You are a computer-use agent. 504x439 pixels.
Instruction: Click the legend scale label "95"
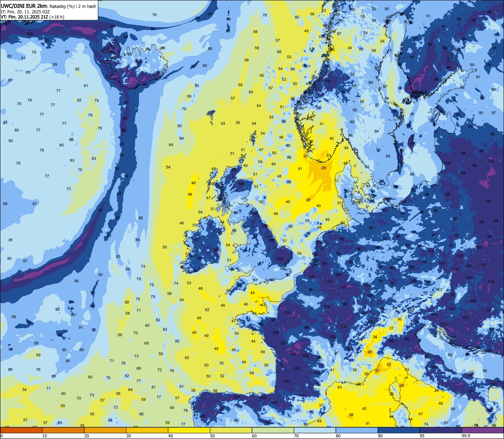422,436
